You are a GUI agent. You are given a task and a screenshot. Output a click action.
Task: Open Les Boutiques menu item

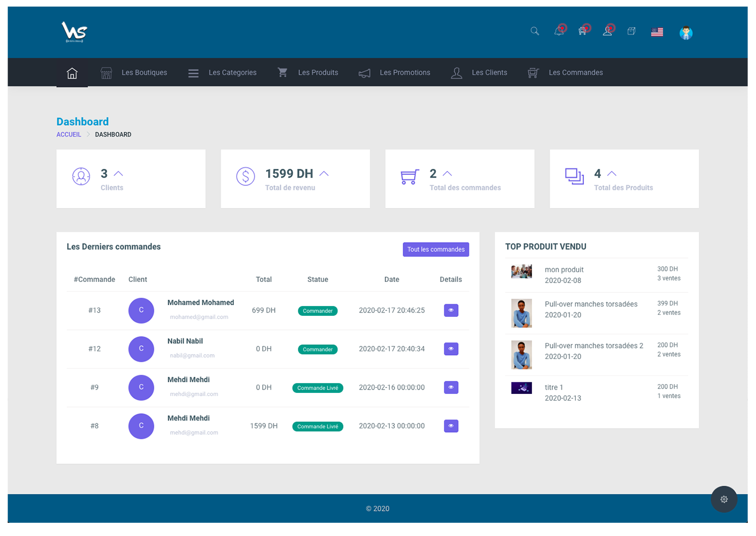[134, 73]
